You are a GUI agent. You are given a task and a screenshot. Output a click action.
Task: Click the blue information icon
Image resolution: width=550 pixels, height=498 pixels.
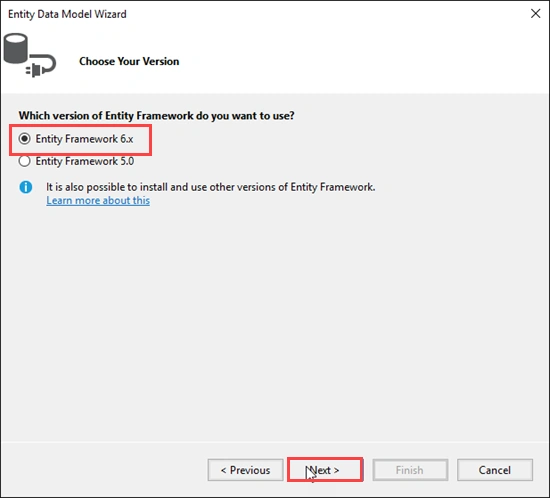click(x=26, y=187)
